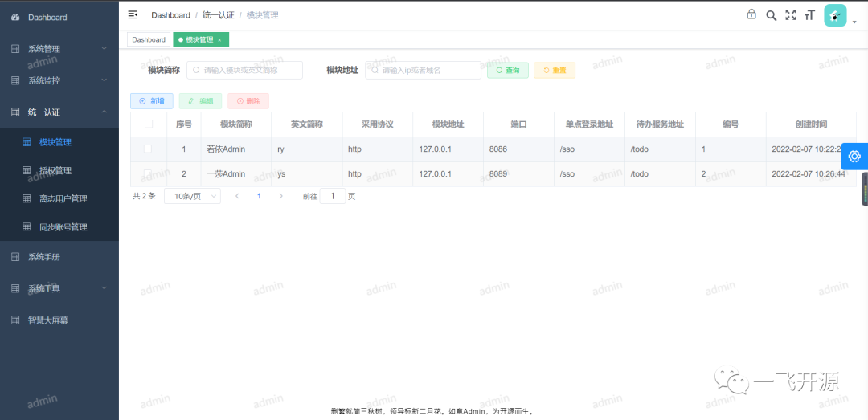Click the grid icon beside 统一认证
This screenshot has height=420, width=868.
[x=15, y=112]
